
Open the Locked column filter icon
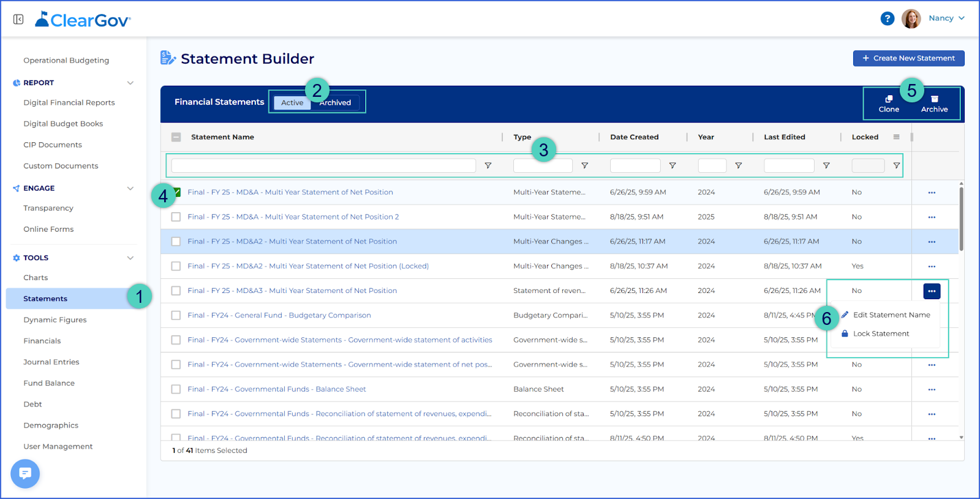[x=897, y=166]
